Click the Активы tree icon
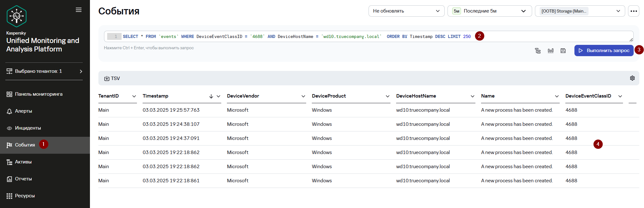Screen dimensions: 644x208 tap(9, 162)
